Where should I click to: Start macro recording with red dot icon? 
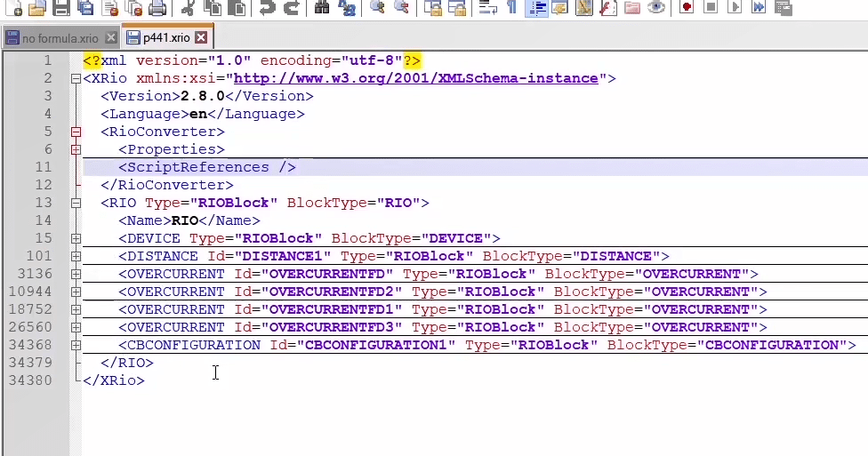point(687,8)
